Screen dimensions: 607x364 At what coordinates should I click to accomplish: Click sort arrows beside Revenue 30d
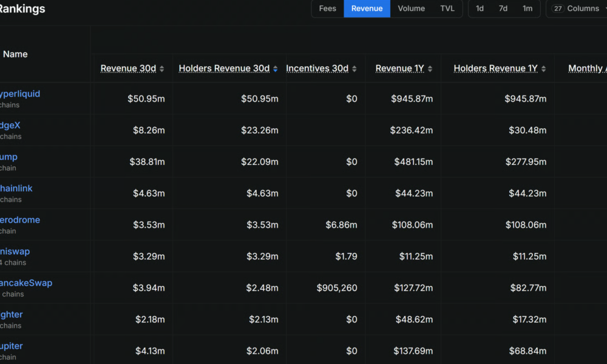point(162,69)
